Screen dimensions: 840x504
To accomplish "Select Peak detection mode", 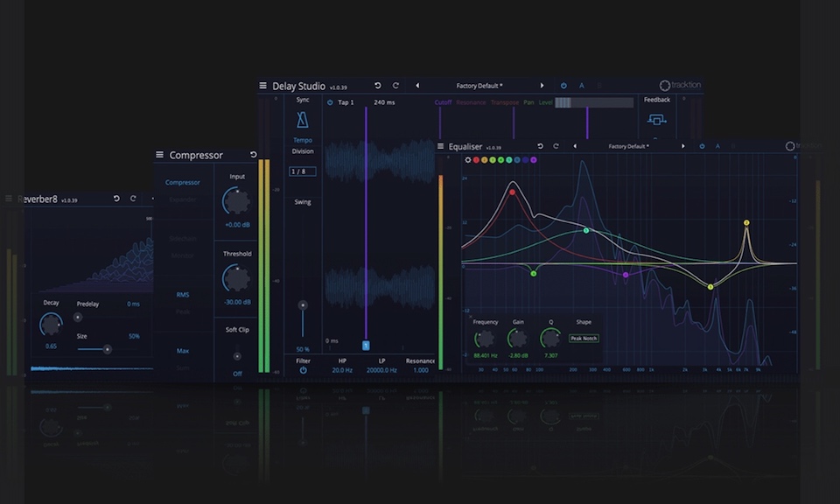I will pyautogui.click(x=183, y=311).
